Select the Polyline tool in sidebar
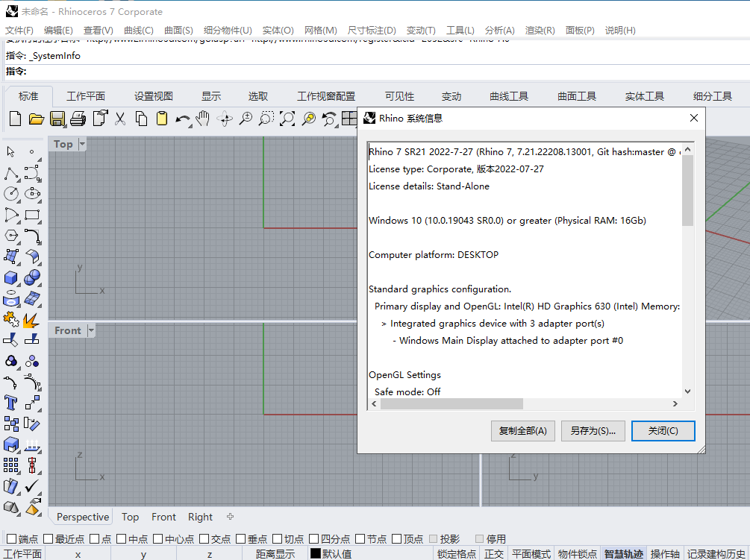The width and height of the screenshot is (750, 560). [x=11, y=174]
